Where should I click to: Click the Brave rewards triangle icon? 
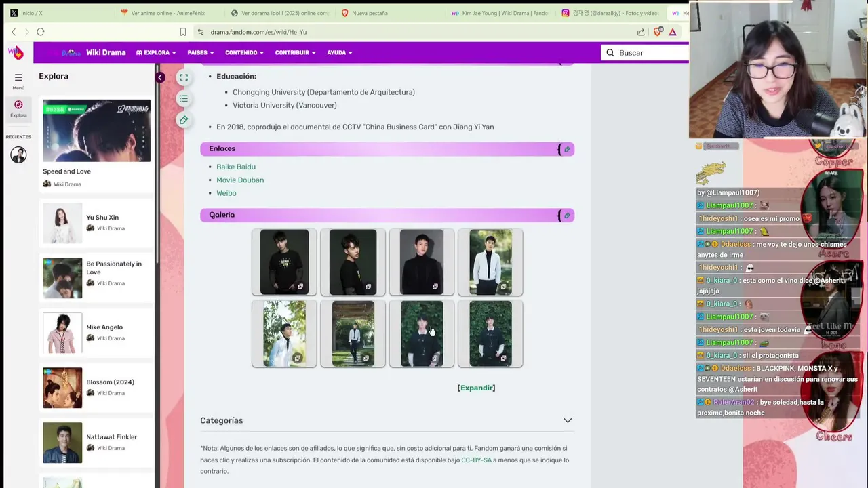click(673, 32)
